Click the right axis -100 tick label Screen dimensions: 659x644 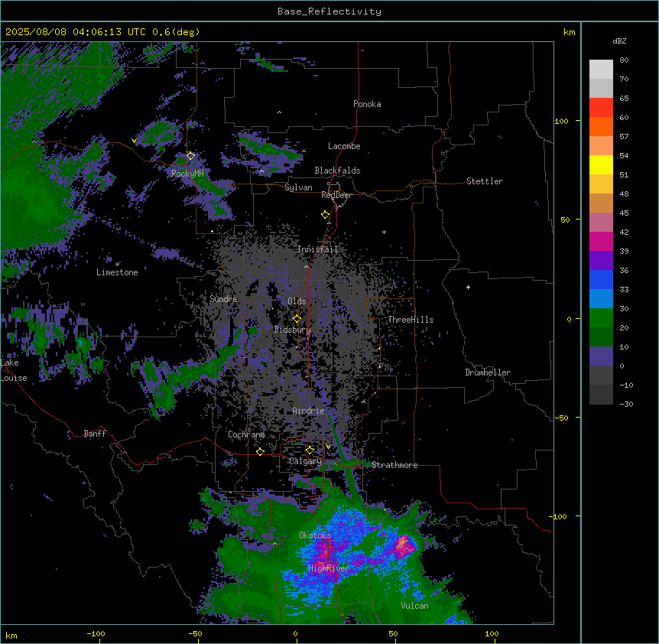559,516
